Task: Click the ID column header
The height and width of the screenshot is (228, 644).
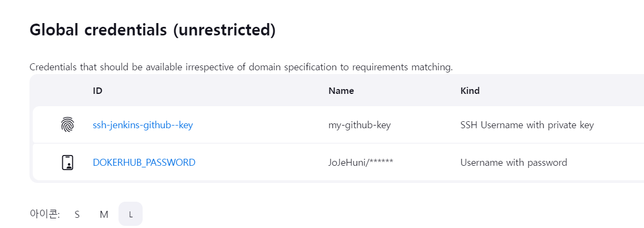Action: coord(98,91)
